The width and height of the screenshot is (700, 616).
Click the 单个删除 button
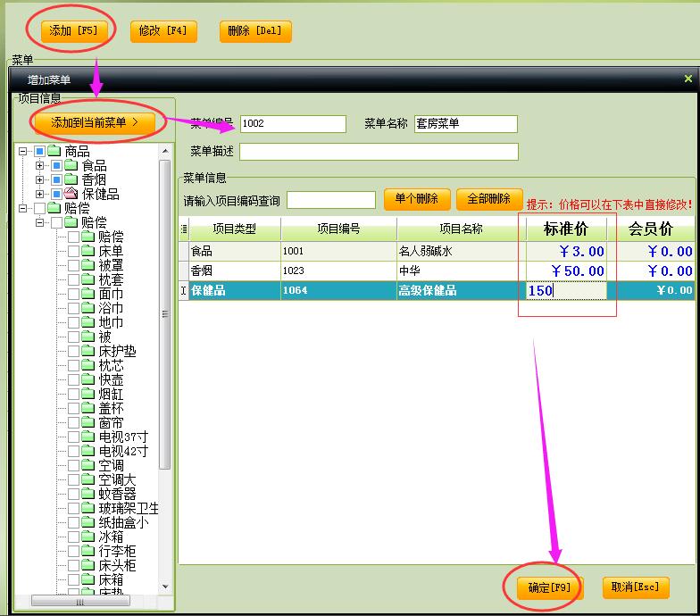tap(417, 199)
